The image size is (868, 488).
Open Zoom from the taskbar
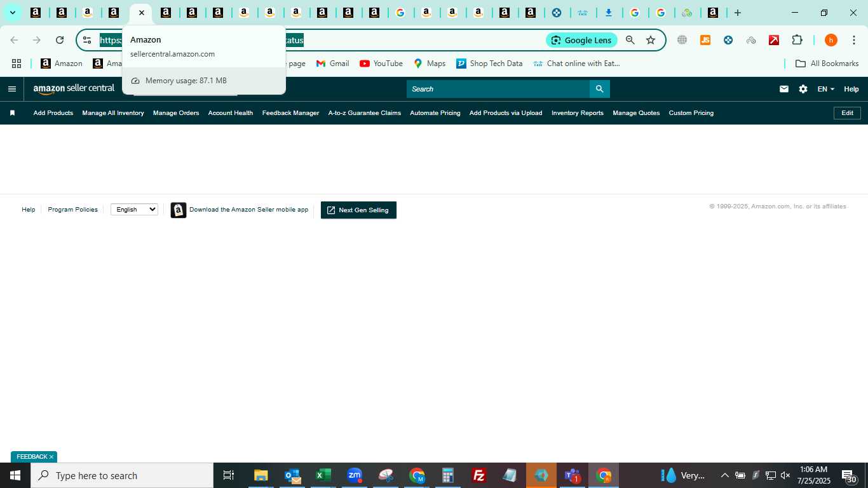click(355, 475)
